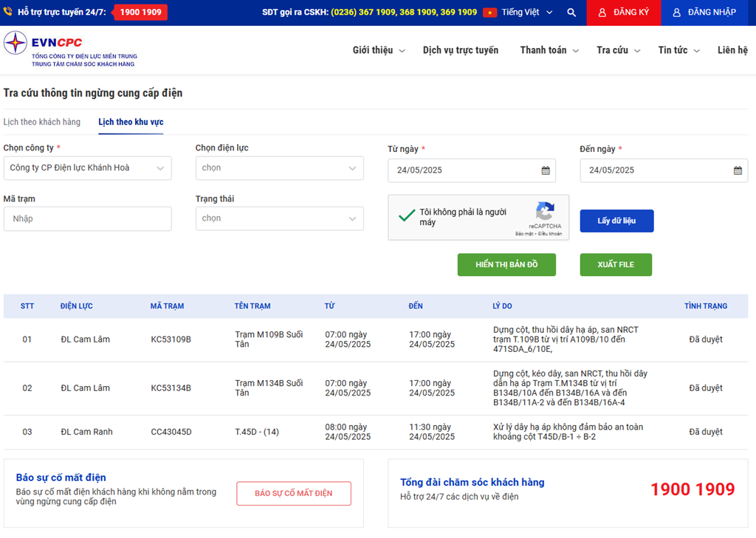Open the Trạng thái dropdown
Image resolution: width=756 pixels, height=538 pixels.
tap(279, 218)
